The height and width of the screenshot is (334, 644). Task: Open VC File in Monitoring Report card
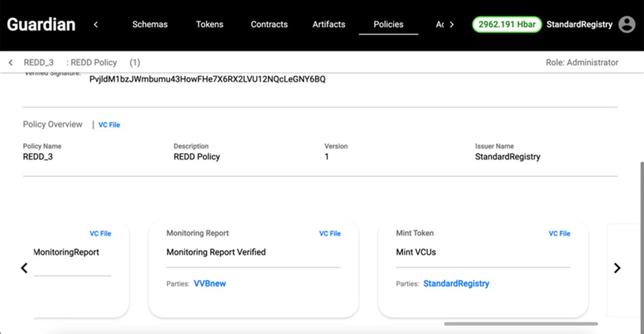[330, 234]
